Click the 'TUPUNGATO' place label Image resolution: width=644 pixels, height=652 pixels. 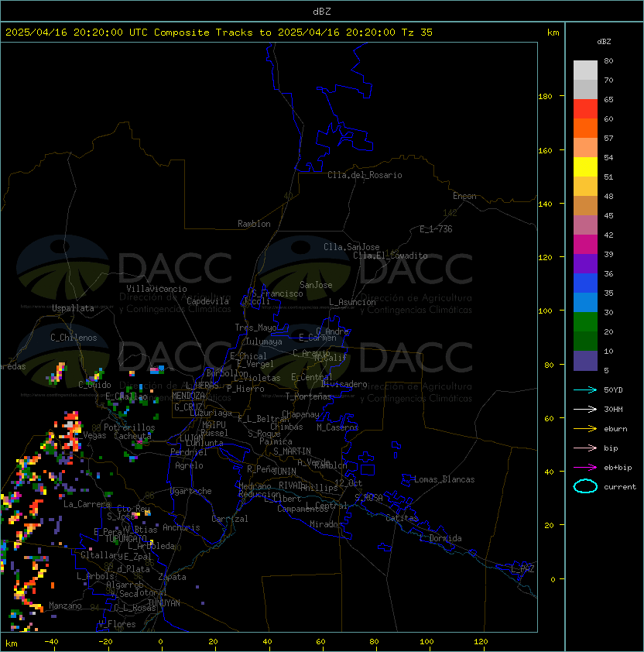coord(125,538)
